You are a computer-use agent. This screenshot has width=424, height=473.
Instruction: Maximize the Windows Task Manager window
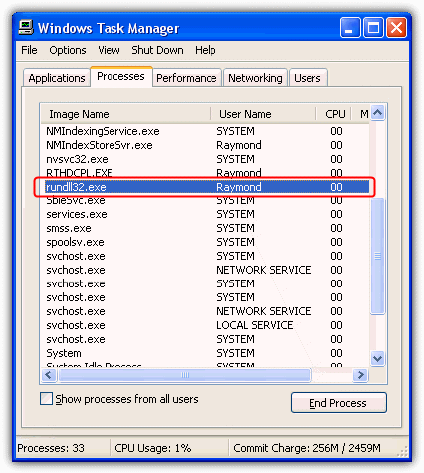coord(373,27)
